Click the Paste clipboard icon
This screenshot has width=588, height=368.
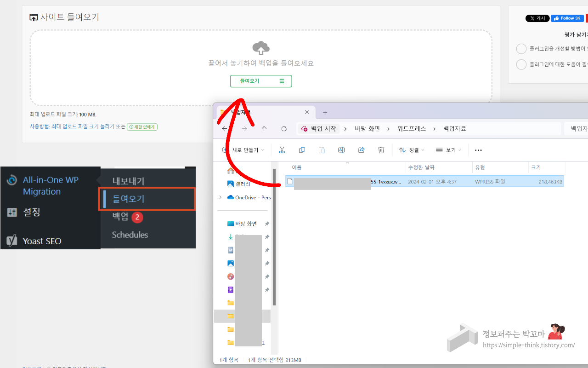click(322, 150)
